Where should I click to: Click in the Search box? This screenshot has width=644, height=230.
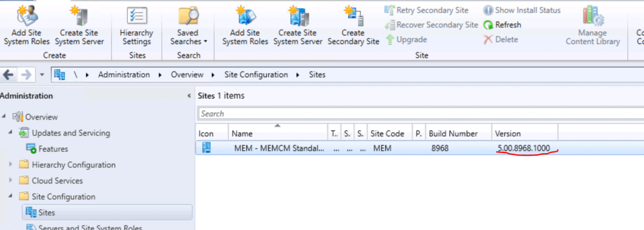pos(421,114)
